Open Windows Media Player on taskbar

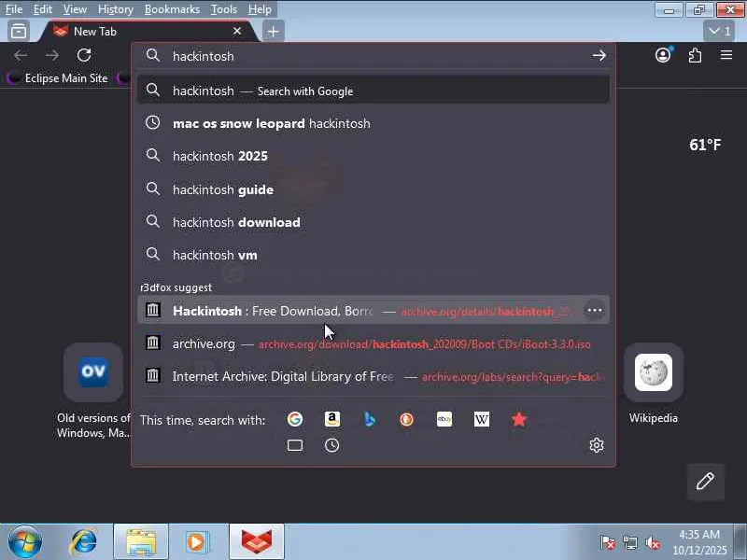pos(197,542)
